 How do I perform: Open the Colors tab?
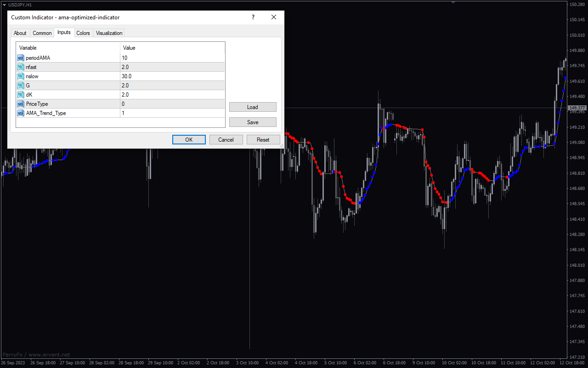click(83, 33)
